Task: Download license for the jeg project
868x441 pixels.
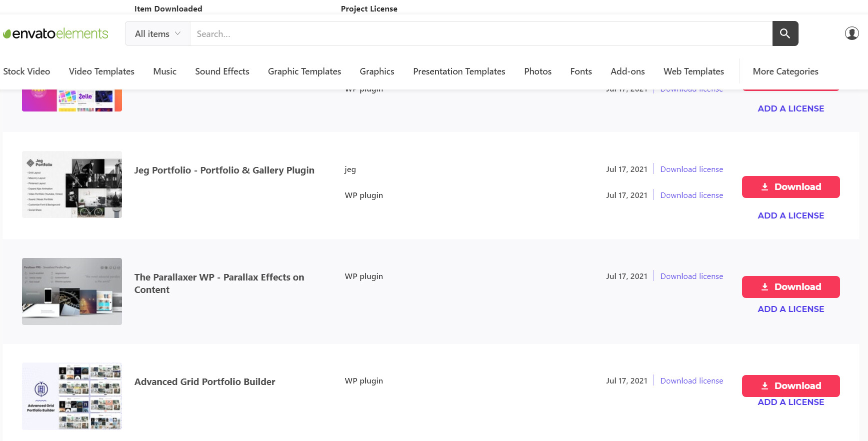Action: pyautogui.click(x=692, y=169)
